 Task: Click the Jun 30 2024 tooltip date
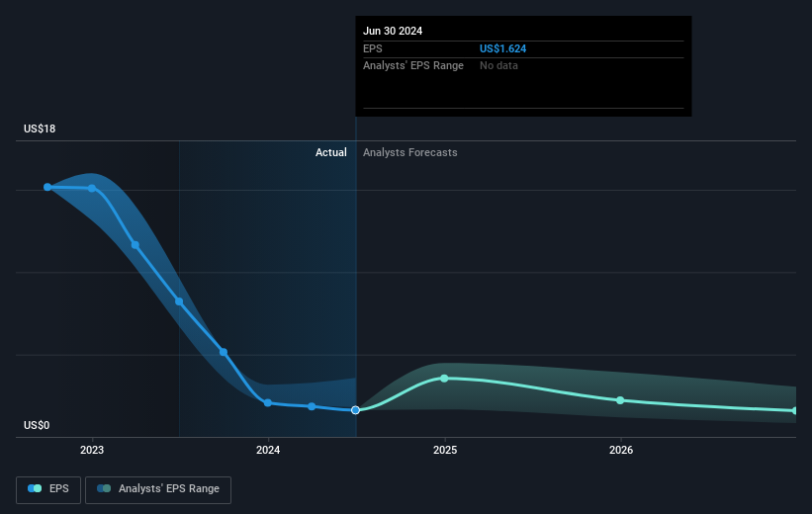[x=393, y=31]
